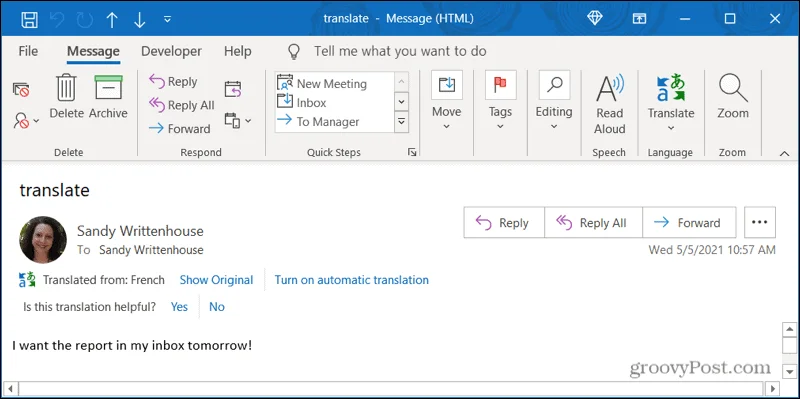Go to next item with down arrow
Viewport: 800px width, 399px height.
tap(139, 19)
